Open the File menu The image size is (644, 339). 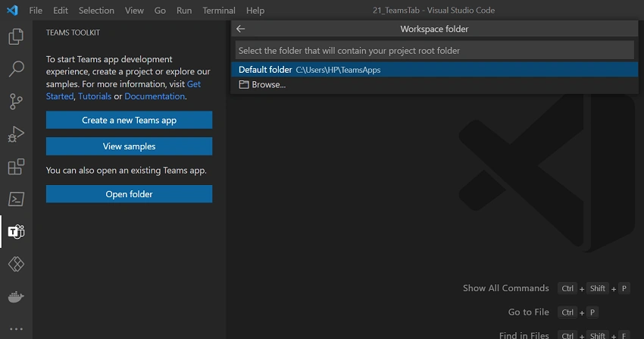36,11
